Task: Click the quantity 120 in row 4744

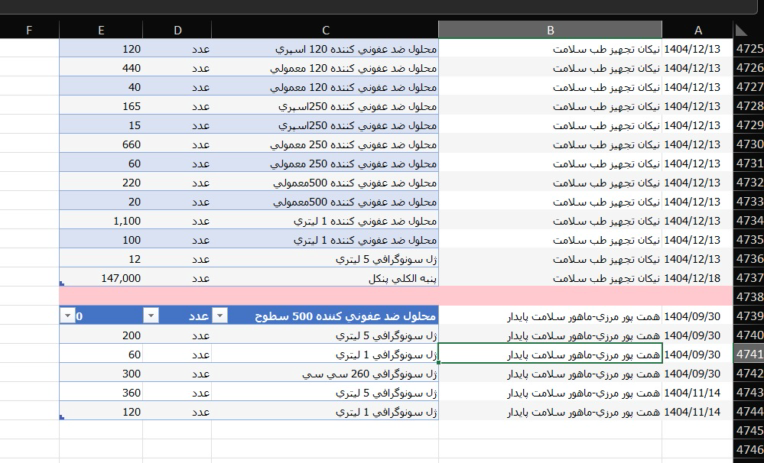Action: pyautogui.click(x=101, y=412)
